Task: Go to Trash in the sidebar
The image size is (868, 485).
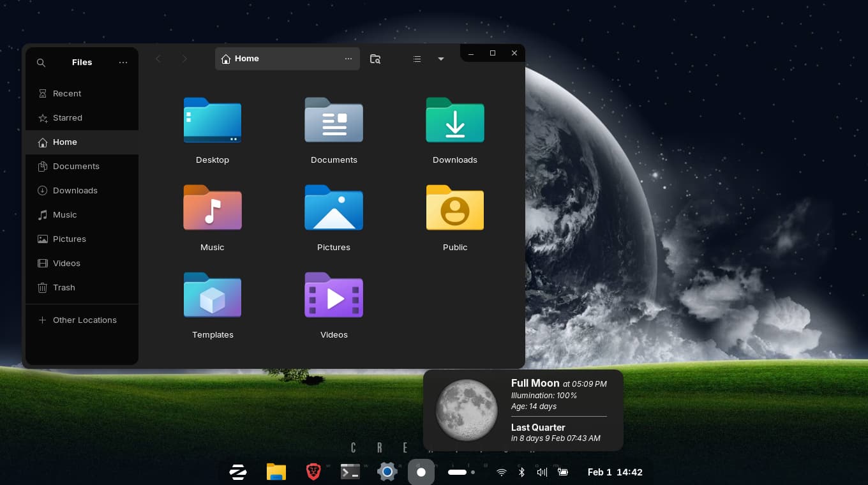Action: click(x=64, y=287)
